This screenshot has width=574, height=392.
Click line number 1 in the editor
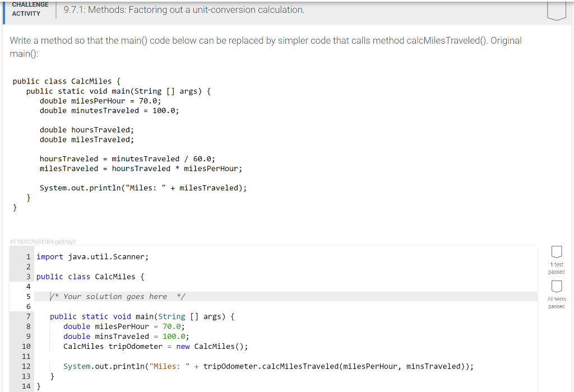pos(28,256)
